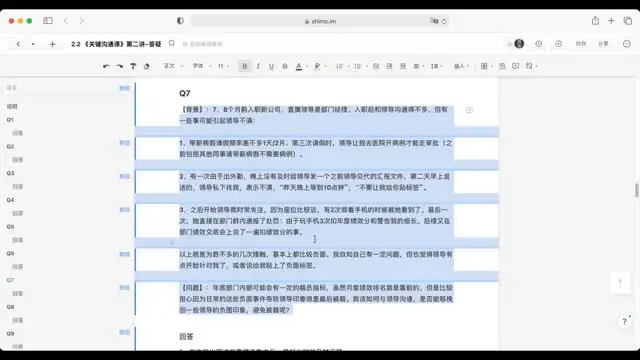Toggle italic formatting
The image size is (640, 360).
pos(258,66)
